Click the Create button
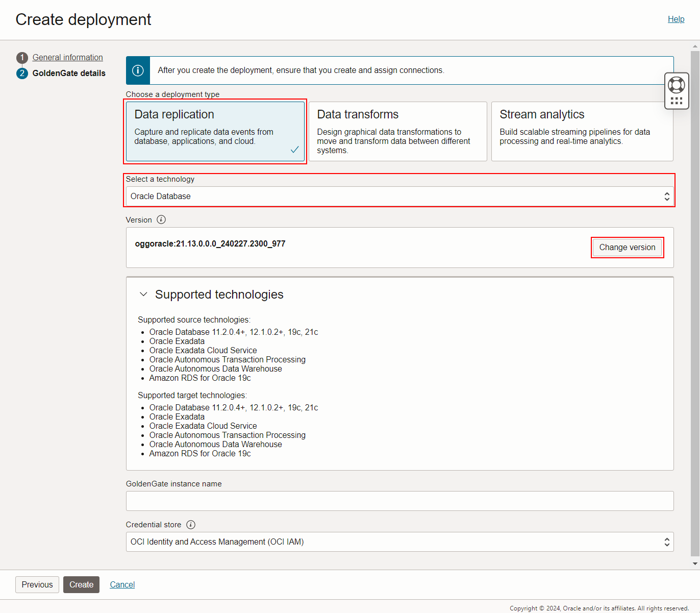 tap(81, 584)
